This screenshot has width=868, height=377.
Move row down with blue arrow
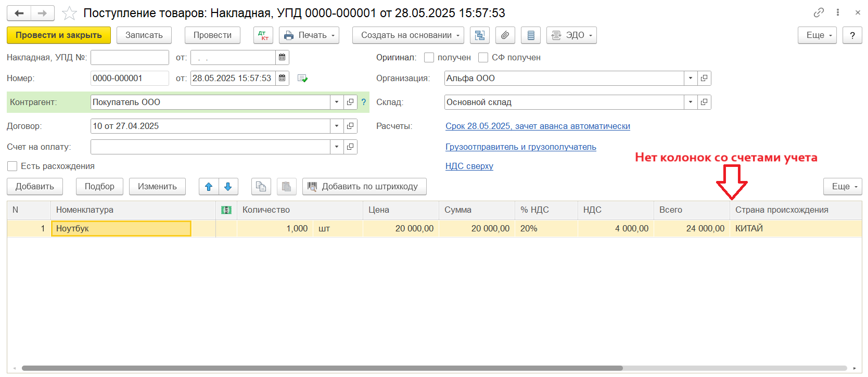click(228, 187)
